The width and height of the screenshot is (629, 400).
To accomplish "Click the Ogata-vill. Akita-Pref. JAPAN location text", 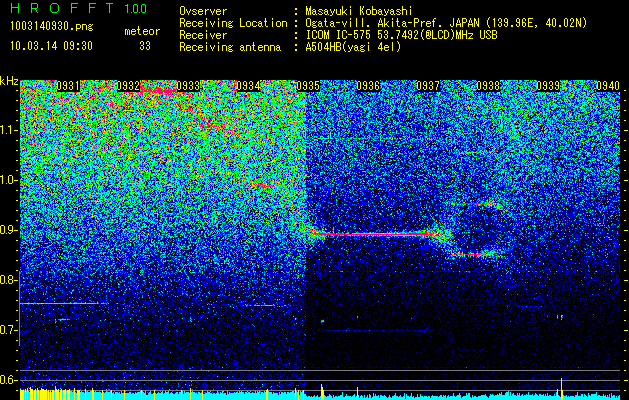I will point(446,23).
